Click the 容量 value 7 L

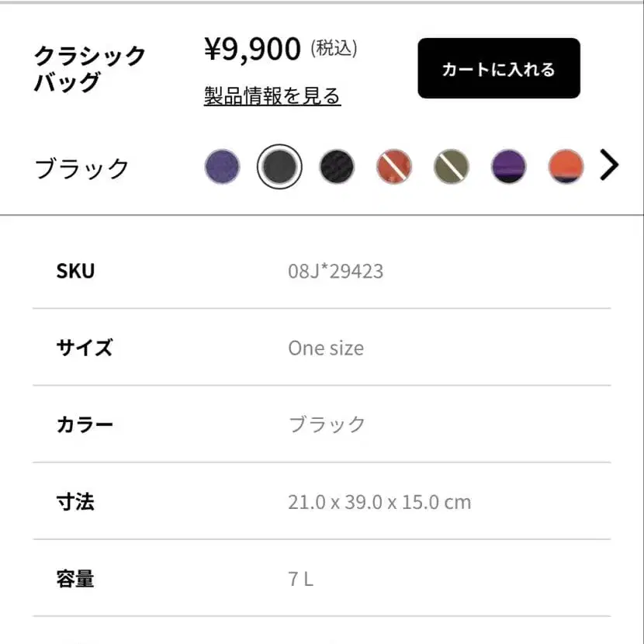(x=300, y=579)
